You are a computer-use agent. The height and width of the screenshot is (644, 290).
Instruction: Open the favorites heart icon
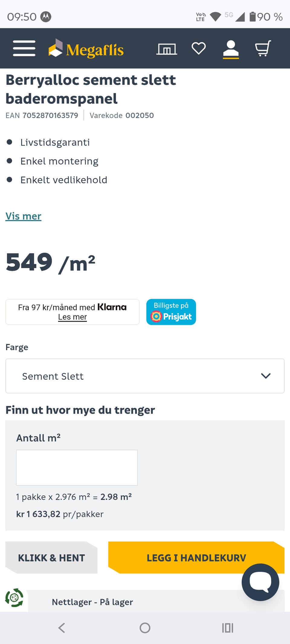[x=199, y=48]
